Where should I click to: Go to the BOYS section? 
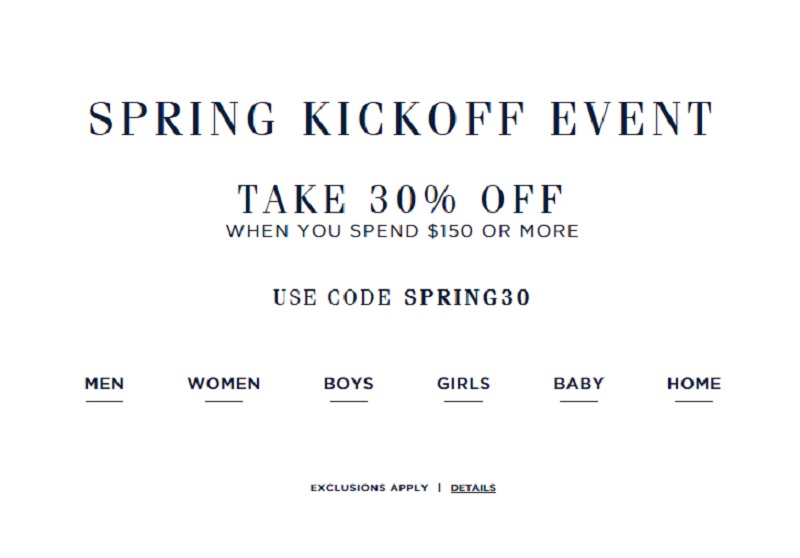click(349, 384)
